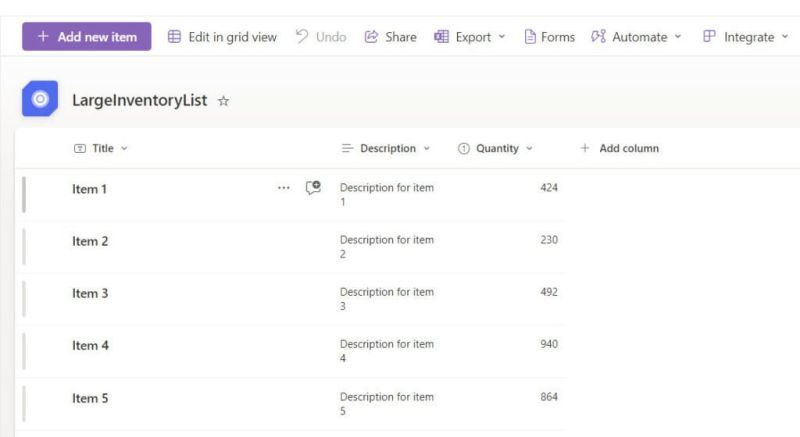Screen dimensions: 800x437
Task: Expand the Integrate menu
Action: coord(745,37)
